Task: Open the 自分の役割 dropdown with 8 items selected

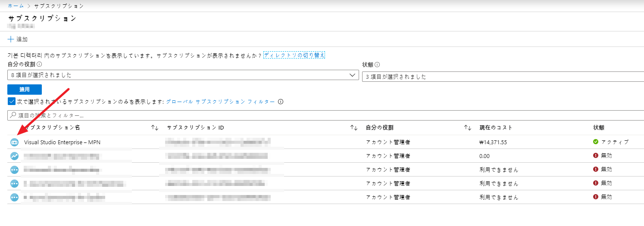Action: 183,75
